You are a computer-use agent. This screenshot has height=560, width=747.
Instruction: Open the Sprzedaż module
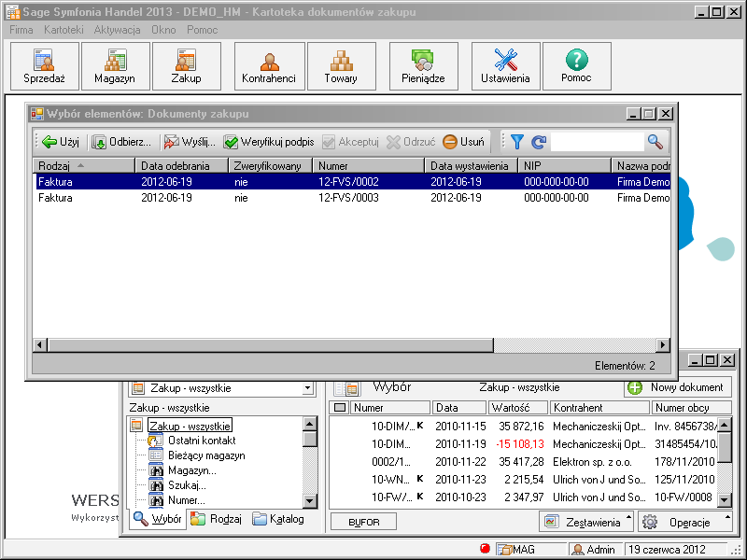click(x=44, y=66)
